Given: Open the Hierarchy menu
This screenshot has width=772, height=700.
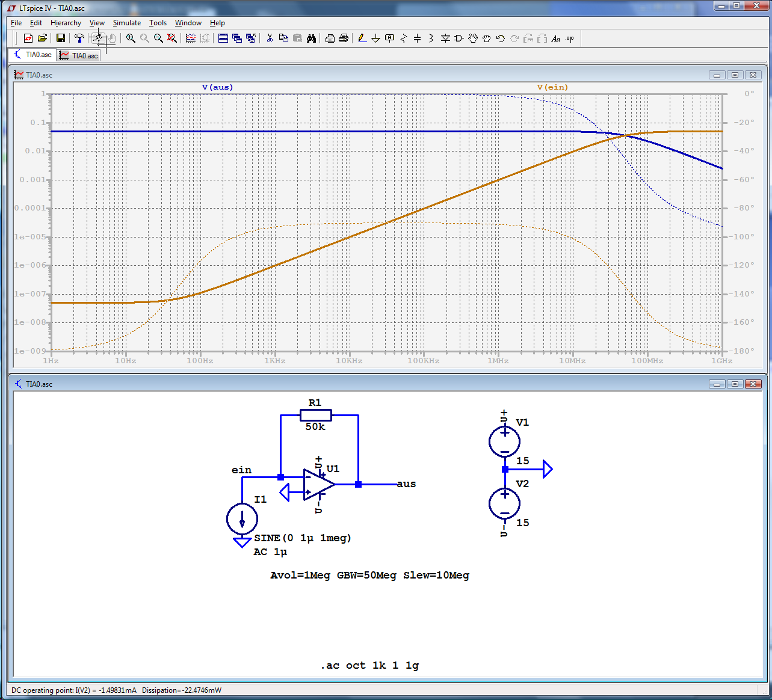Looking at the screenshot, I should pos(66,23).
